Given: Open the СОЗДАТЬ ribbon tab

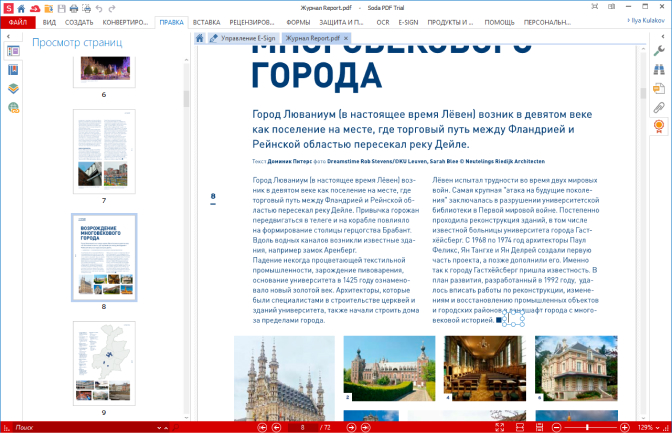Looking at the screenshot, I should tap(79, 22).
